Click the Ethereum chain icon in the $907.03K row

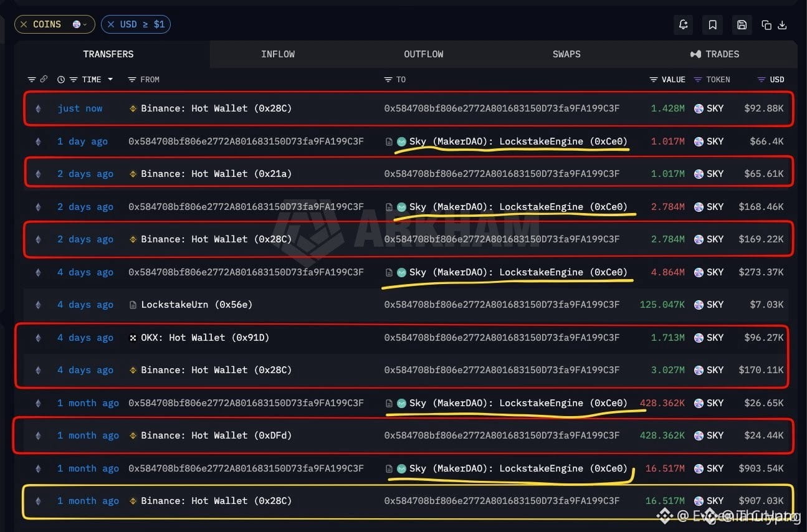pos(38,501)
